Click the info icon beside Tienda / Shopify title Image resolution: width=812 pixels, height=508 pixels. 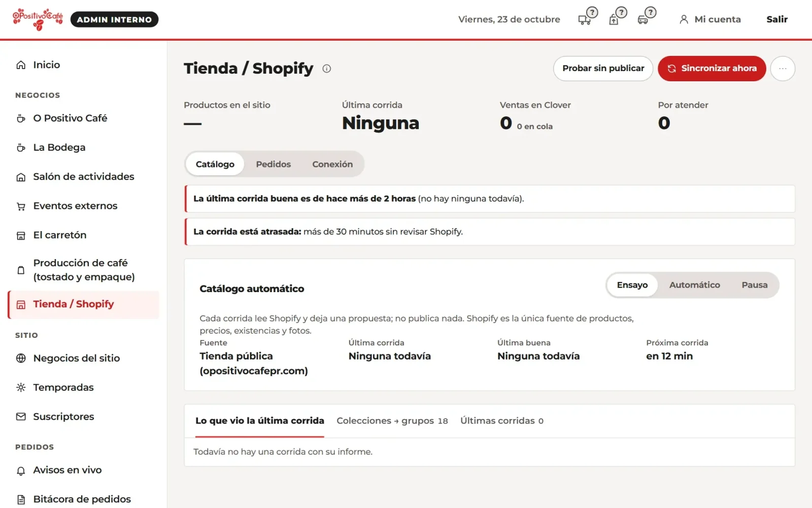coord(327,69)
